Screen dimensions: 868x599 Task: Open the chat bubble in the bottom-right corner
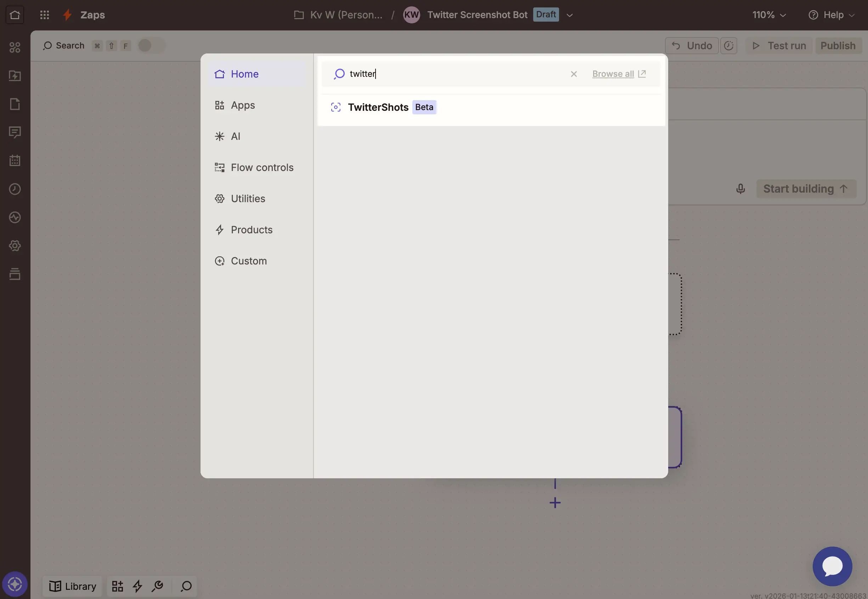[832, 566]
